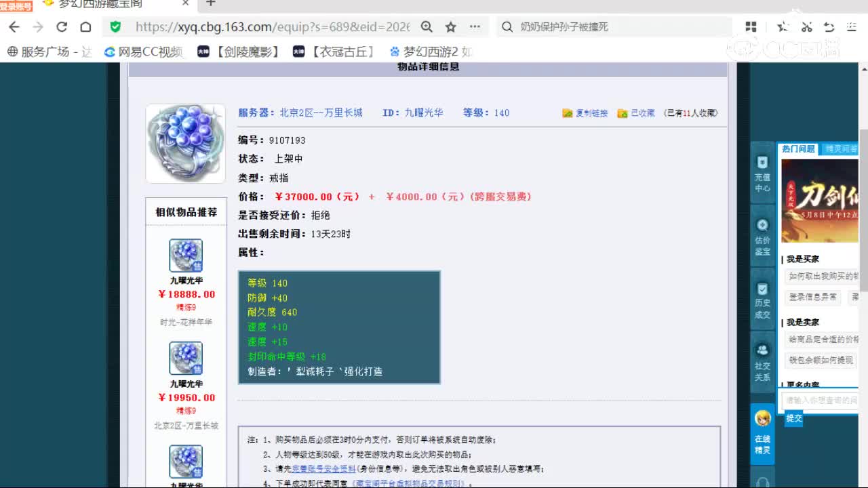Open the 【衣冠古丘】 bookmark
Screen dimensions: 868x488
tap(334, 52)
